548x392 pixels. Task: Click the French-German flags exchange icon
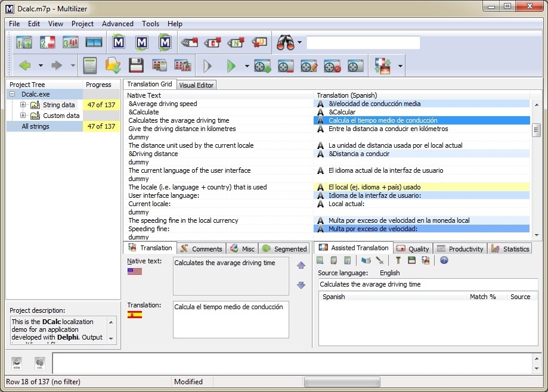click(383, 66)
